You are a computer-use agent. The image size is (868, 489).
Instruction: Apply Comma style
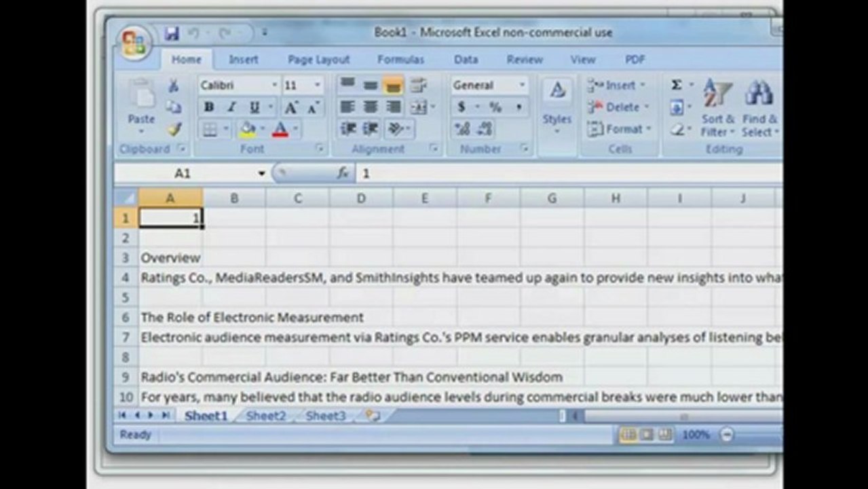coord(518,107)
